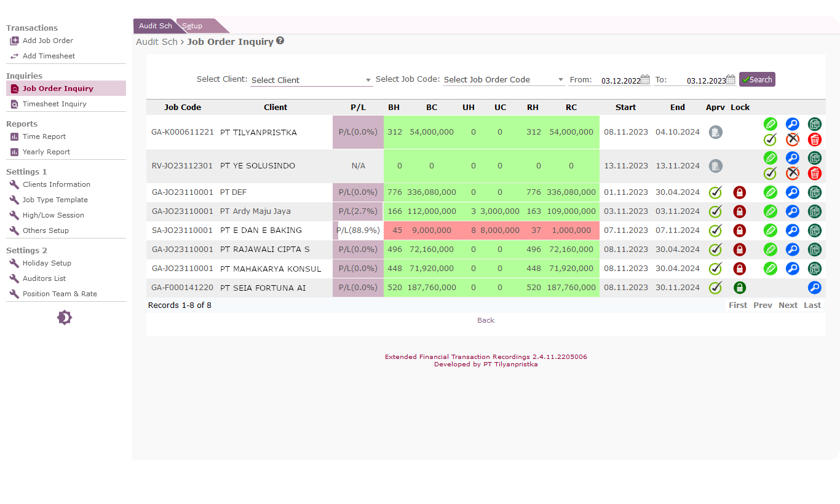Open Add Timesheet in sidebar
840x504 pixels.
point(49,56)
